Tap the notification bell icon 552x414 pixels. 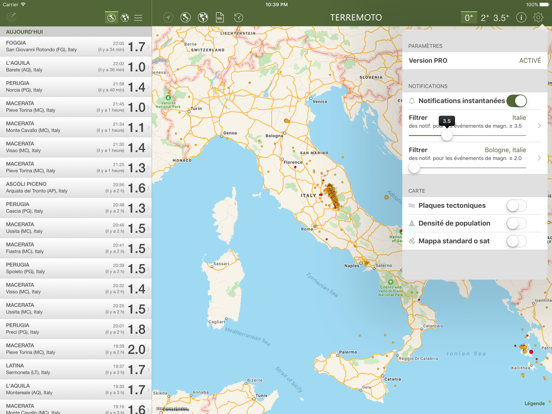coord(412,101)
